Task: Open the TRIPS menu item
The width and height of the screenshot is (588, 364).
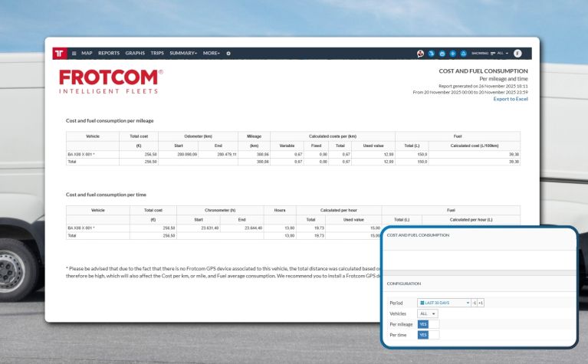Action: [157, 53]
